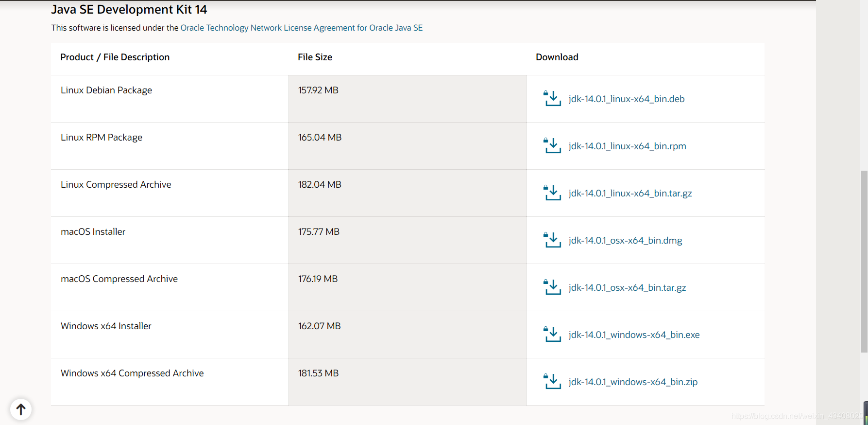868x425 pixels.
Task: Click download icon for jdk-14.0.1_osx-x64_bin.dmg
Action: [x=552, y=240]
